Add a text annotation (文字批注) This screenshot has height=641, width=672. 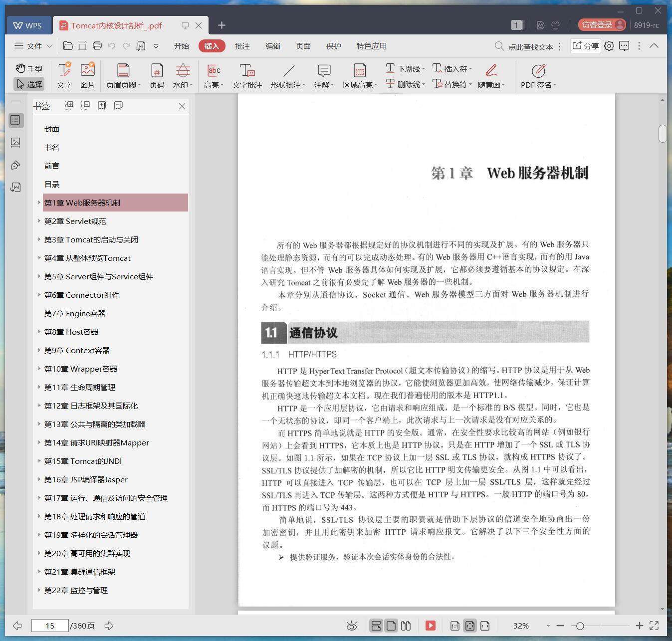(247, 76)
